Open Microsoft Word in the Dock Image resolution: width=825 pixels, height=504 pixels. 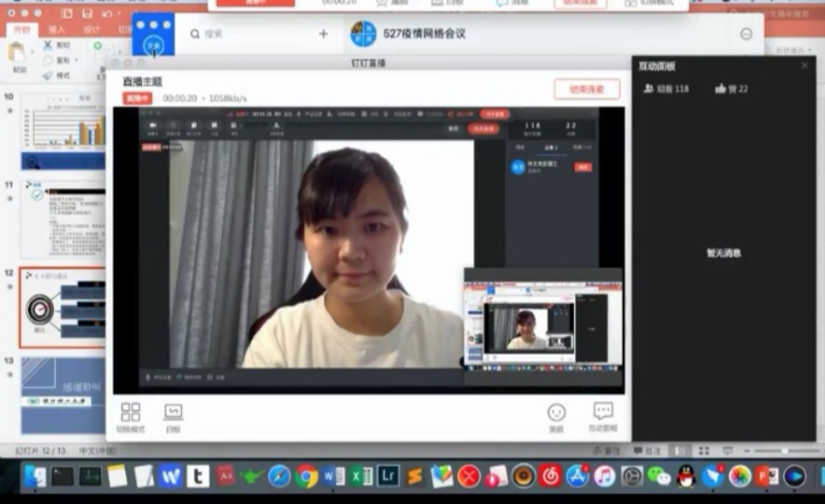[333, 477]
